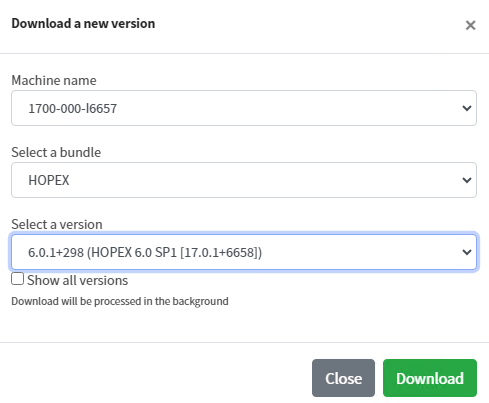Click the 'Download a new version' title
Viewport: 489px width, 403px height.
[x=83, y=24]
